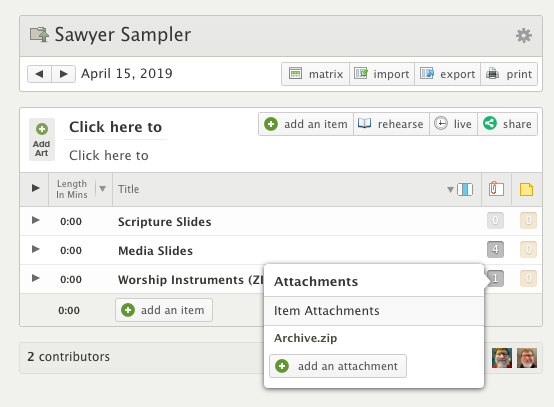Click the export button
The image size is (554, 407).
point(447,74)
